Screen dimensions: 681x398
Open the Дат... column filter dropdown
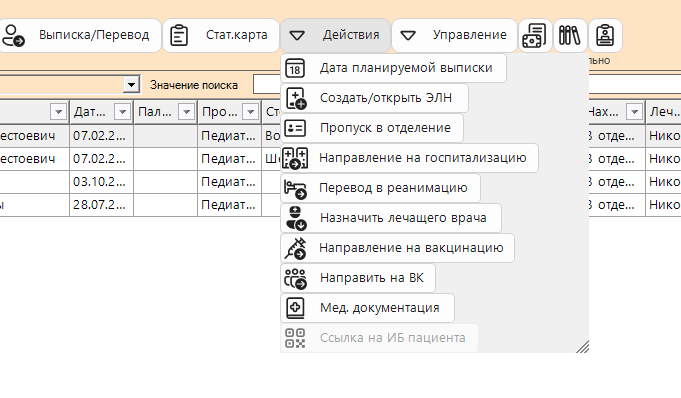click(x=122, y=112)
